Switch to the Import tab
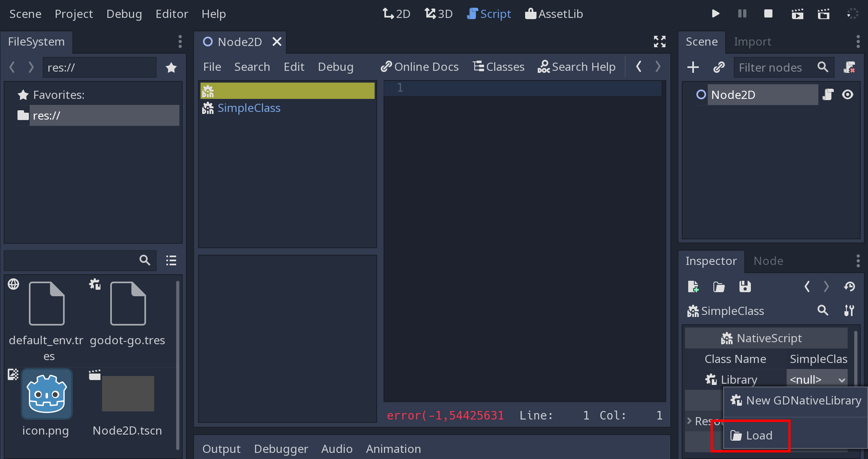This screenshot has height=459, width=868. [x=752, y=42]
